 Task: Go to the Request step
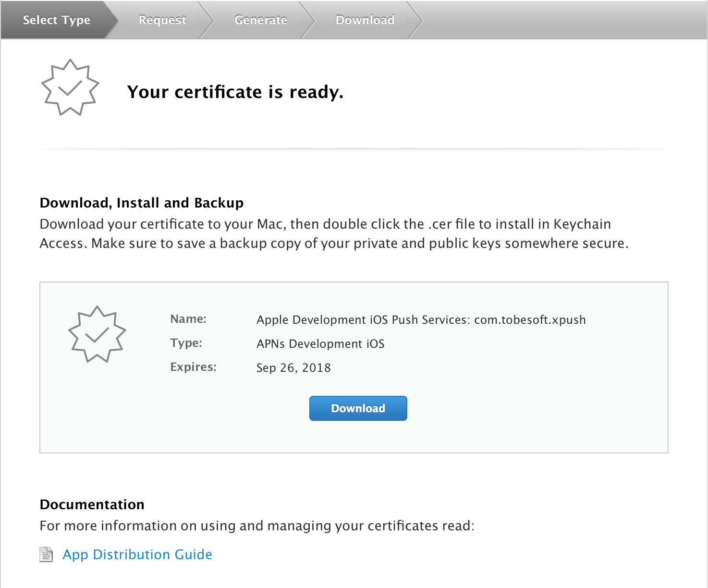click(162, 20)
